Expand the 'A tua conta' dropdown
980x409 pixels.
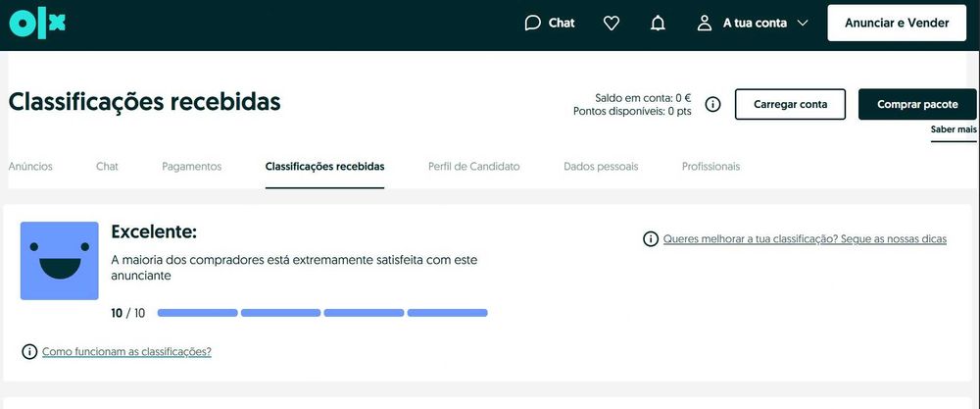click(x=755, y=23)
